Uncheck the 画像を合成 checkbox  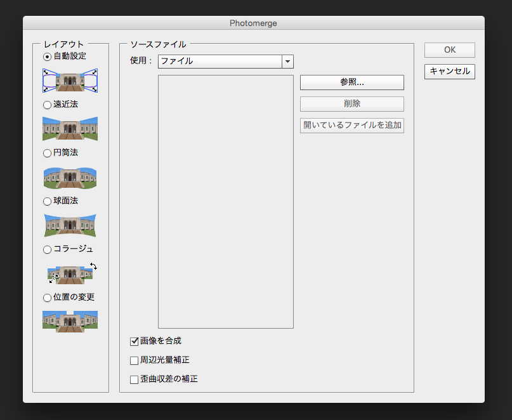pyautogui.click(x=135, y=341)
